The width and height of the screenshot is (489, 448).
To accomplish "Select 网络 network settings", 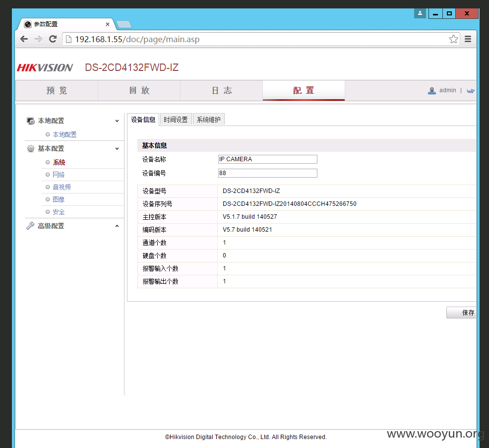I will 59,175.
